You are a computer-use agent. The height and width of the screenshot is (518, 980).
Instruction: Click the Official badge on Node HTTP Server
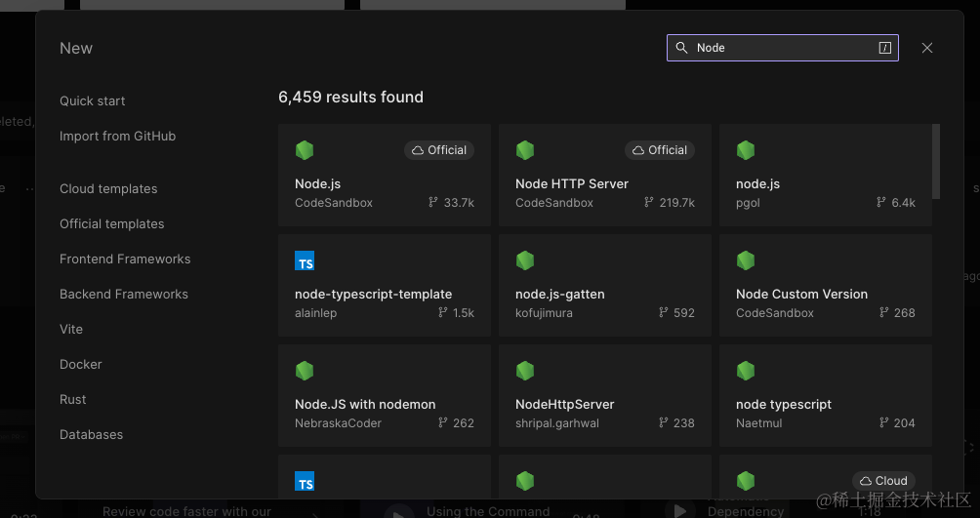(x=660, y=150)
